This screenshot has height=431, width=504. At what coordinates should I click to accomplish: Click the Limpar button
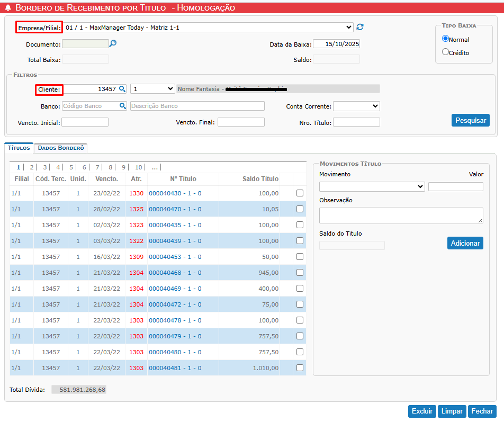452,411
